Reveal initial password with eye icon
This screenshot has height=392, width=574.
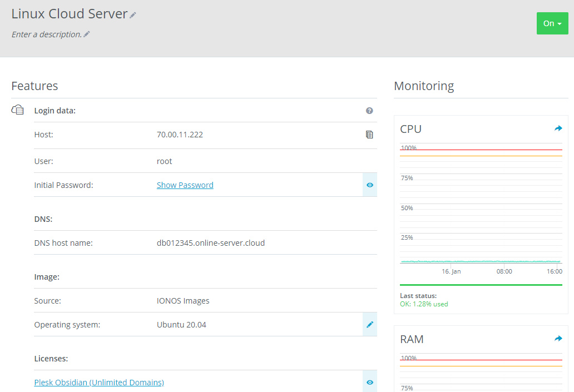[x=370, y=185]
